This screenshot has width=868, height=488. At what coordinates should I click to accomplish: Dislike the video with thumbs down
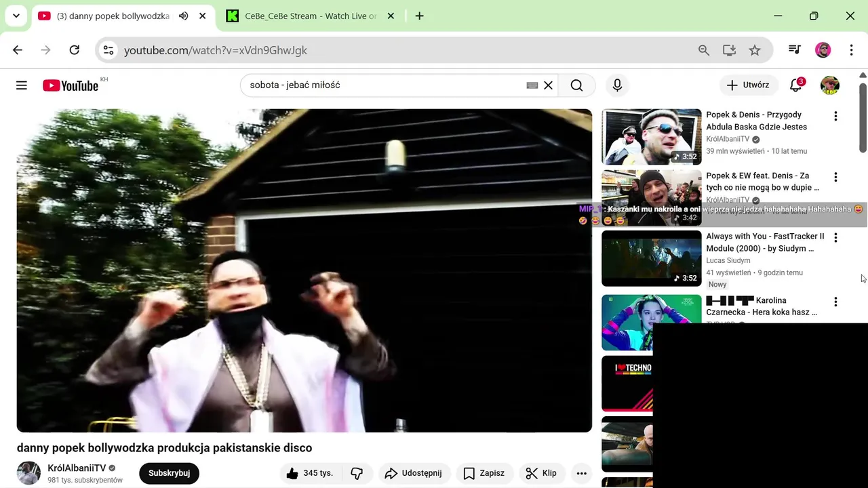pos(357,473)
